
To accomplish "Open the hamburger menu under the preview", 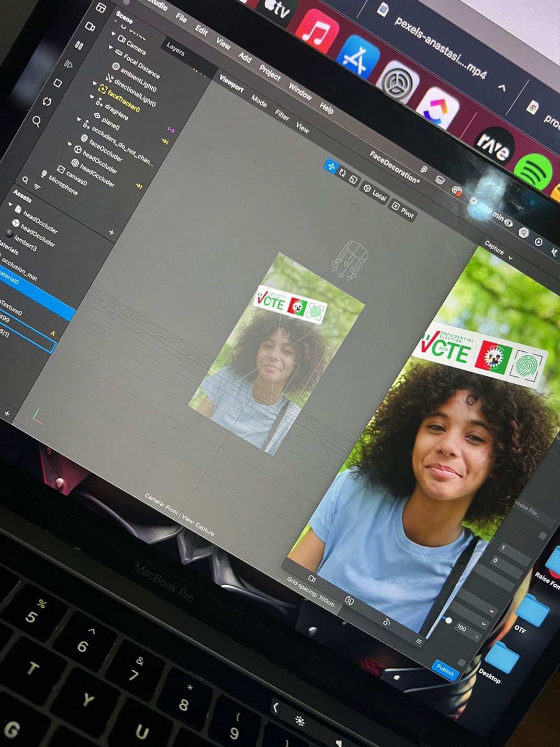I will tap(419, 641).
